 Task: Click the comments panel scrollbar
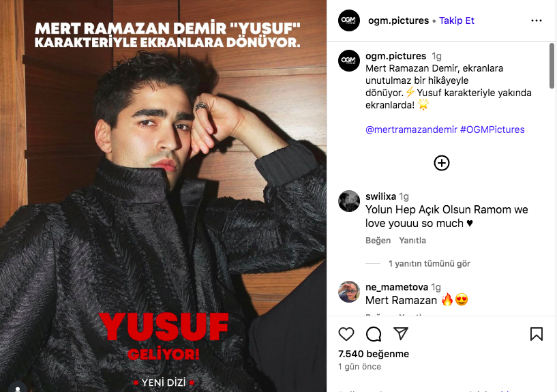pos(552,65)
